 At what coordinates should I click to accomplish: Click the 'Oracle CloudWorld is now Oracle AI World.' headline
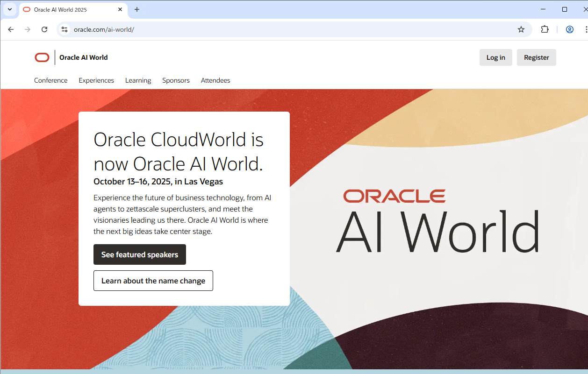tap(179, 152)
